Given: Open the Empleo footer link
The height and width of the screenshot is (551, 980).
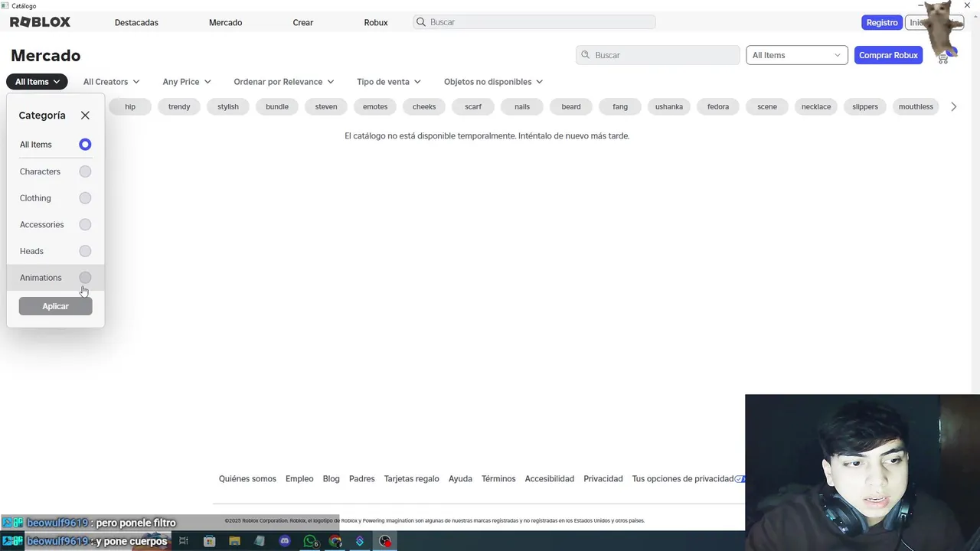Looking at the screenshot, I should (x=299, y=479).
